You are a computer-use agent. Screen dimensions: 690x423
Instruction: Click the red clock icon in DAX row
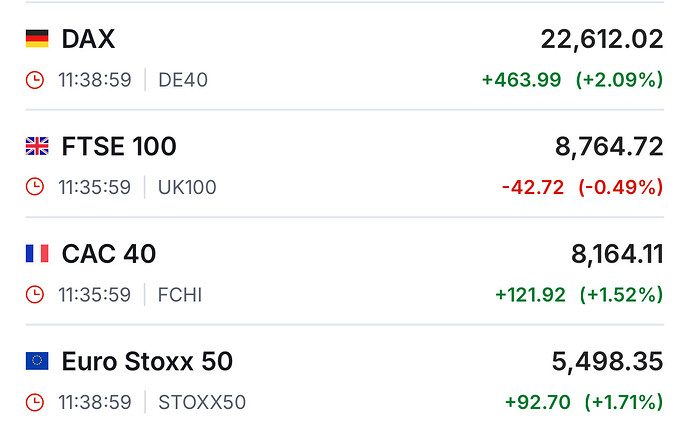(35, 80)
